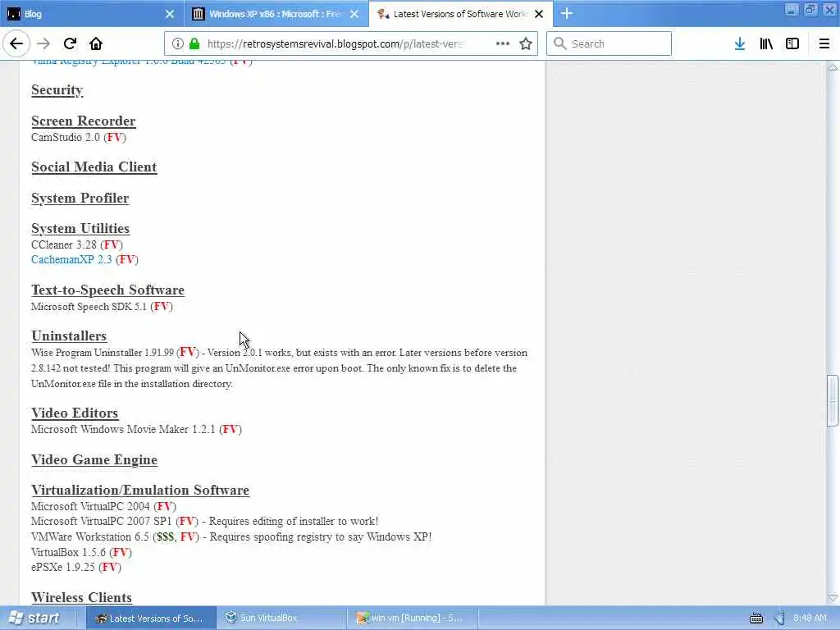Switch to Sun VirtualBox taskbar window
The height and width of the screenshot is (630, 840).
click(282, 619)
